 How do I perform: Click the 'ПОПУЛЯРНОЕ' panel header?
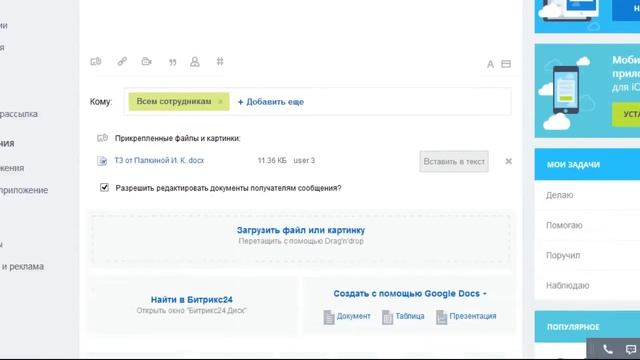coord(587,327)
